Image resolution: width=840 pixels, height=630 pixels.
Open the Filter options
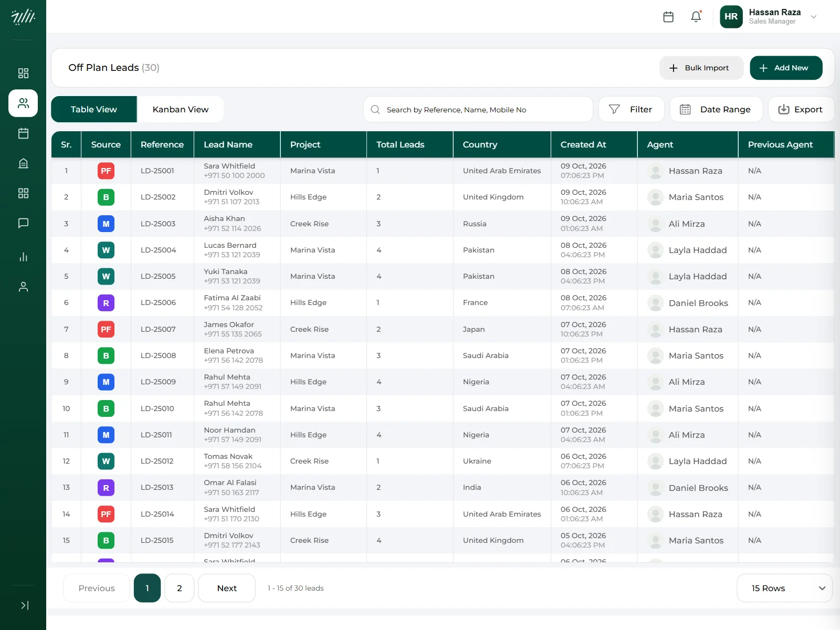pos(631,109)
